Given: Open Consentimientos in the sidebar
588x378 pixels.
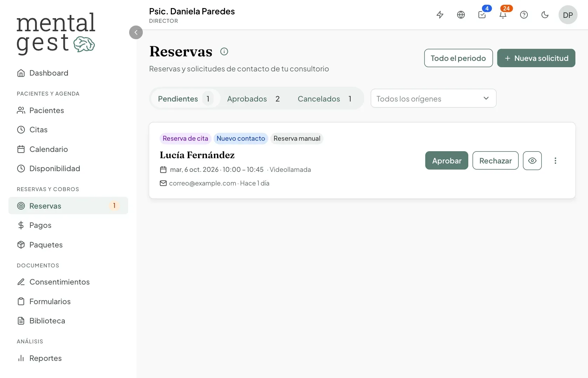Looking at the screenshot, I should [x=68, y=282].
